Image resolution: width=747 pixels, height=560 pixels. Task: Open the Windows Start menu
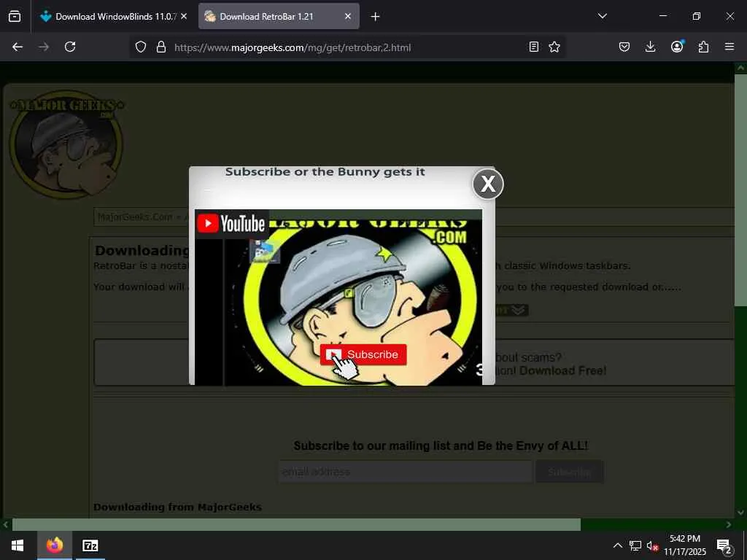[x=18, y=545]
